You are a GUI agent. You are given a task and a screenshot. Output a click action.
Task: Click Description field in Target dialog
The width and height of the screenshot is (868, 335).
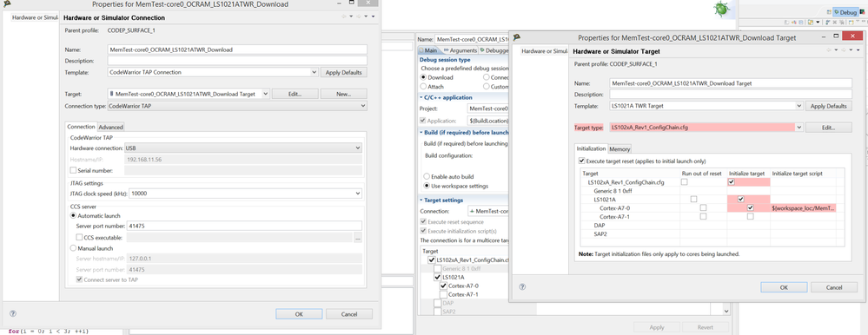pos(731,95)
